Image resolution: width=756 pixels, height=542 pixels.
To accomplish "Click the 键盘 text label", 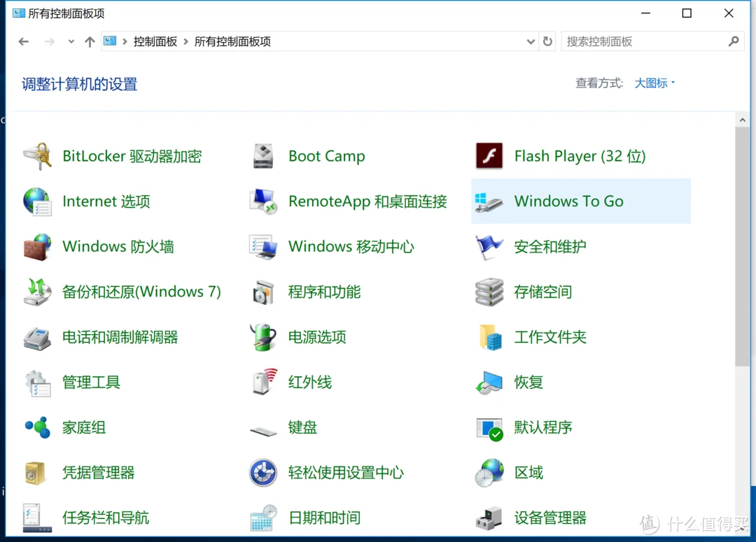I will (x=303, y=427).
